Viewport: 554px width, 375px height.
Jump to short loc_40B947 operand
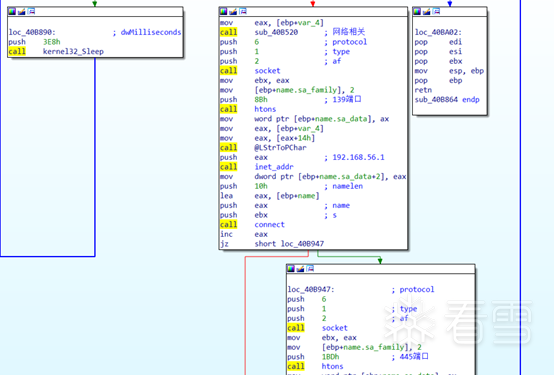(289, 244)
